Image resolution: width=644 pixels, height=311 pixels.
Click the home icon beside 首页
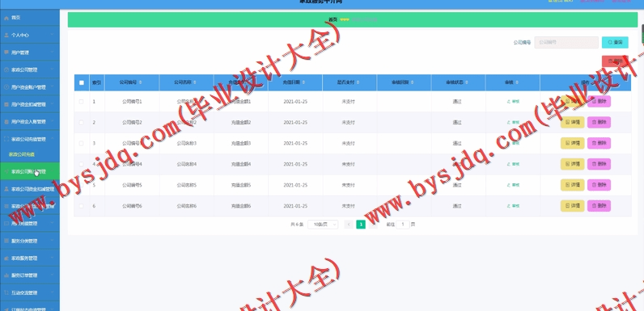click(x=6, y=18)
